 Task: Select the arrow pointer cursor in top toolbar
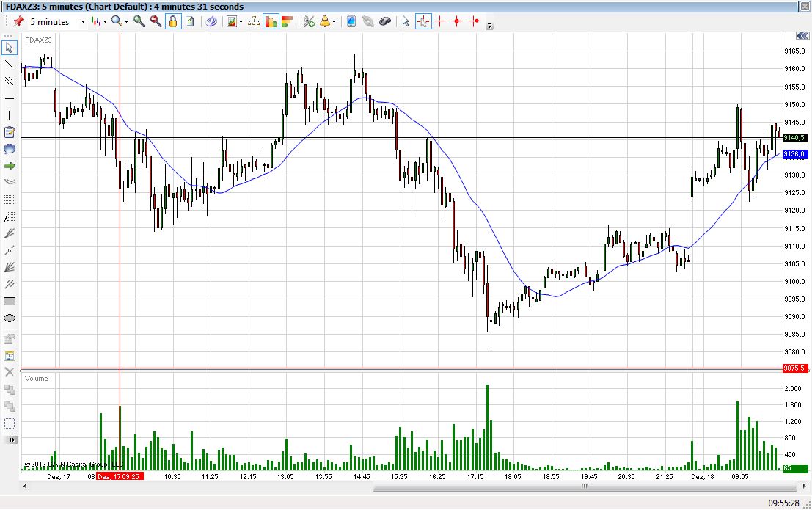pyautogui.click(x=406, y=21)
